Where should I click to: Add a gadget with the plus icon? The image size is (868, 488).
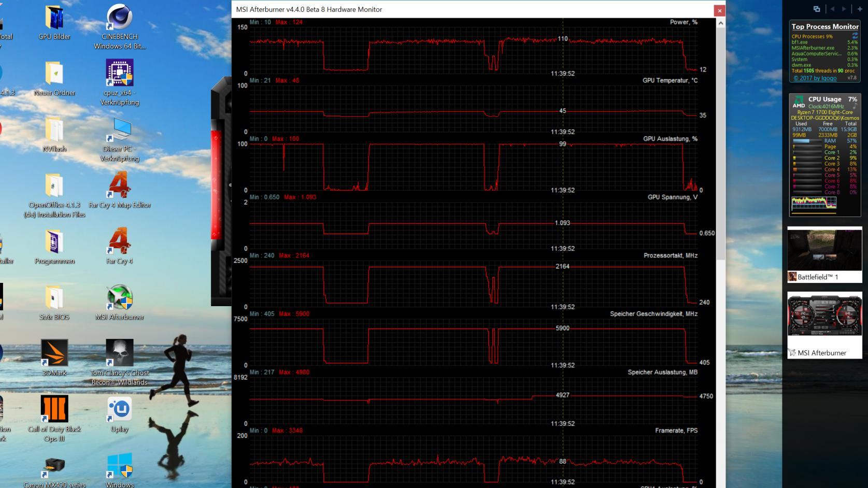860,9
